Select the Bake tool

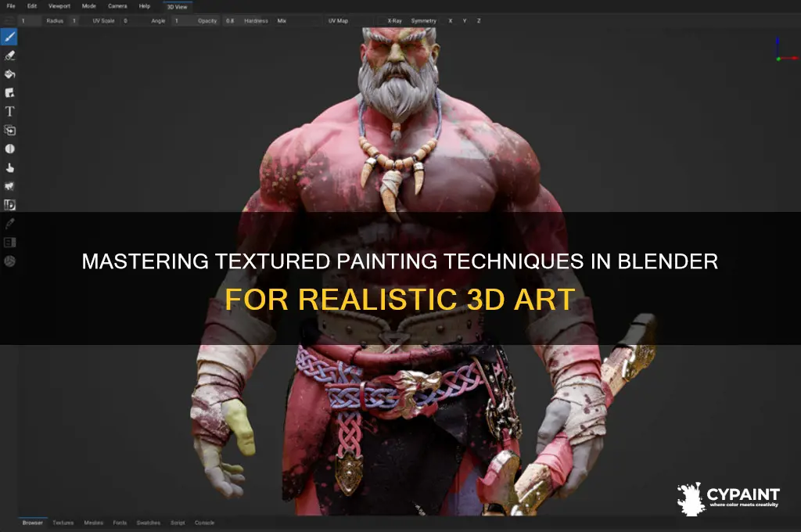pyautogui.click(x=9, y=243)
